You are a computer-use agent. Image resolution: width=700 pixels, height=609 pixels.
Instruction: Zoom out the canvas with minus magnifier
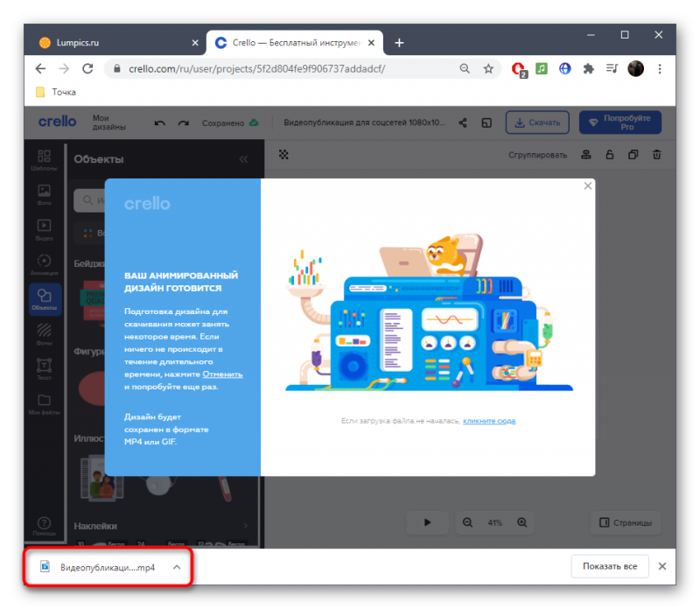point(467,522)
